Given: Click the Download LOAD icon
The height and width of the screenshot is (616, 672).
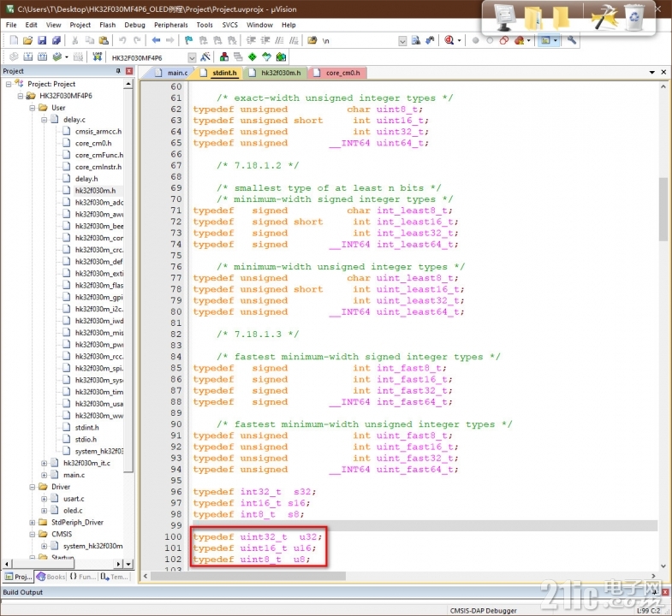Looking at the screenshot, I should 98,56.
